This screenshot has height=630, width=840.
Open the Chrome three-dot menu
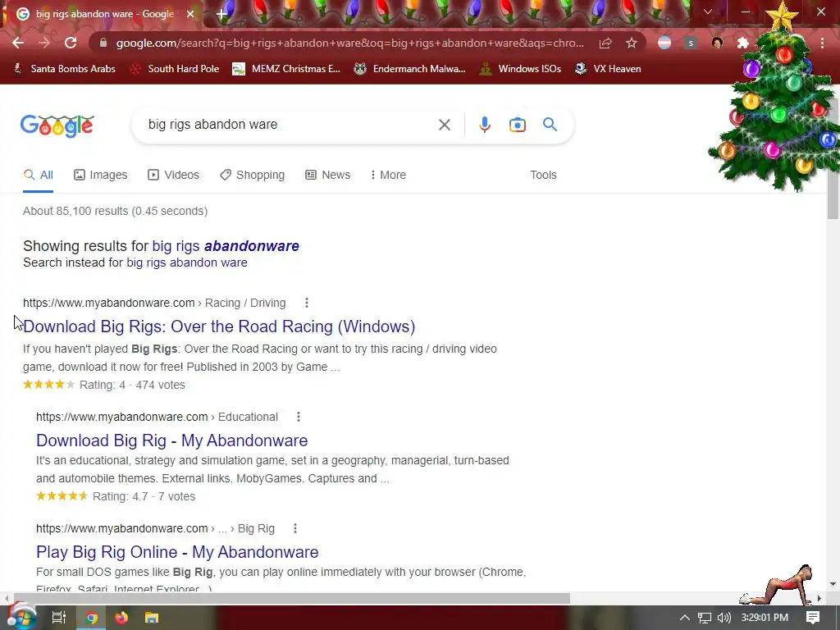coord(822,43)
